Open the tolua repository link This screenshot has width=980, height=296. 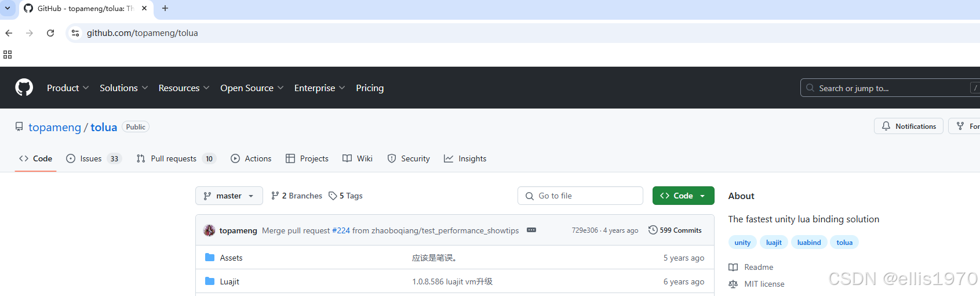pos(104,127)
